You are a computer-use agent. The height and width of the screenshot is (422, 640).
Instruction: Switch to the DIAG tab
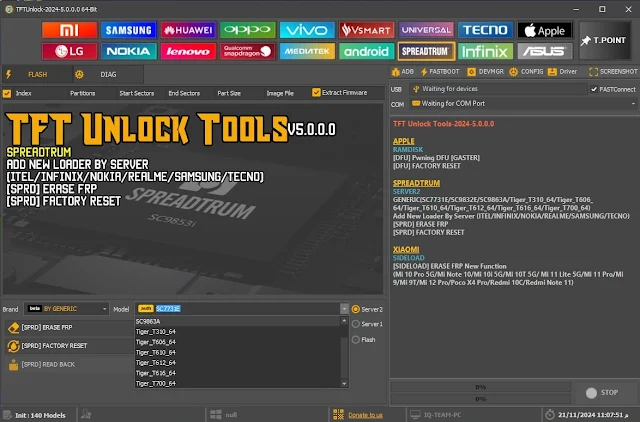pos(108,74)
